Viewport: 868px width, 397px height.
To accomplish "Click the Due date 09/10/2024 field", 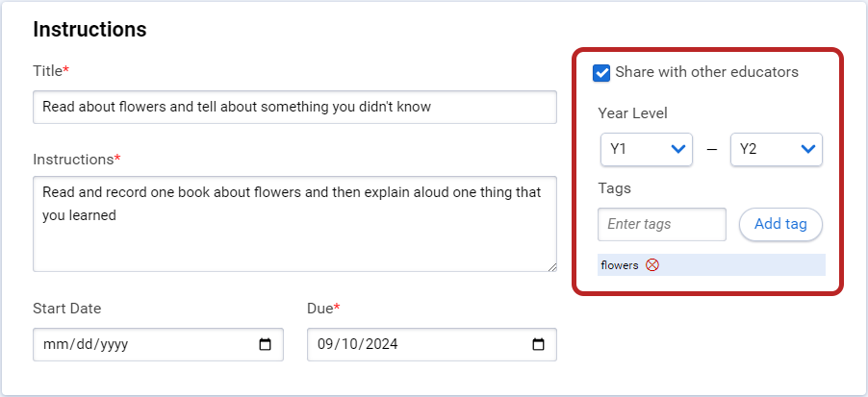I will pos(432,344).
